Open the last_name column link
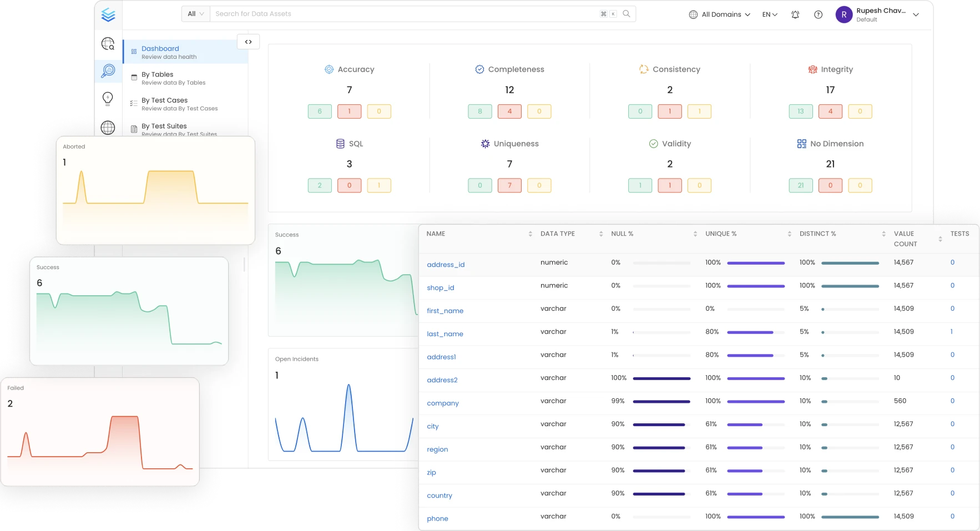The image size is (980, 531). pos(444,334)
